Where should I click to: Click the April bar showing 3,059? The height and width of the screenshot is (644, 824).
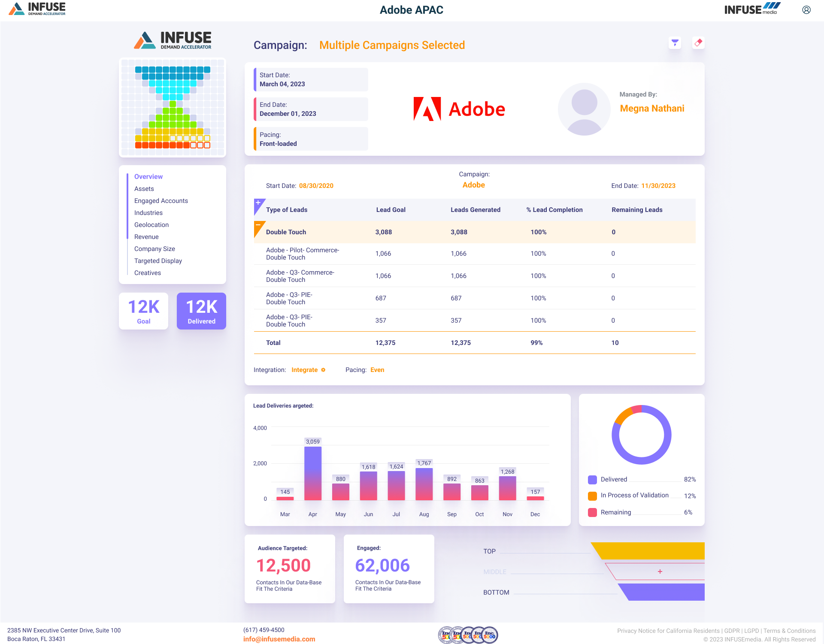pos(313,473)
